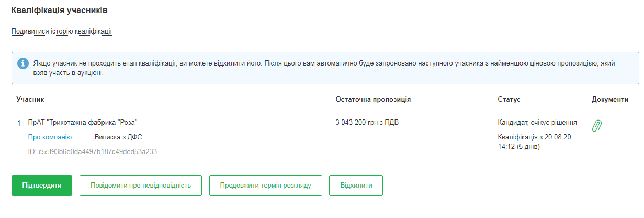Open the 'Про компанію' link
Image resolution: width=644 pixels, height=218 pixels.
50,137
